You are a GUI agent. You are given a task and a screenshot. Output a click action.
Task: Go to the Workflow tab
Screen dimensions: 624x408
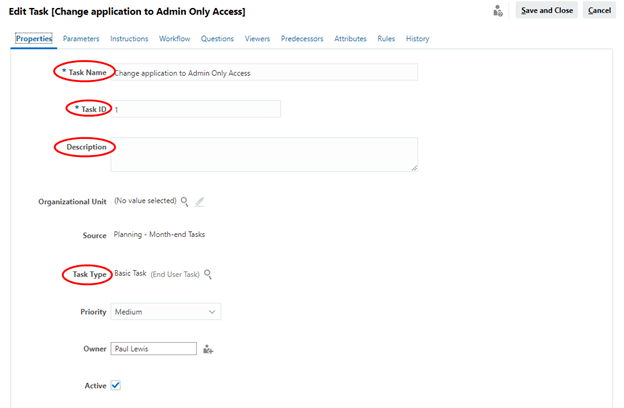(x=175, y=39)
